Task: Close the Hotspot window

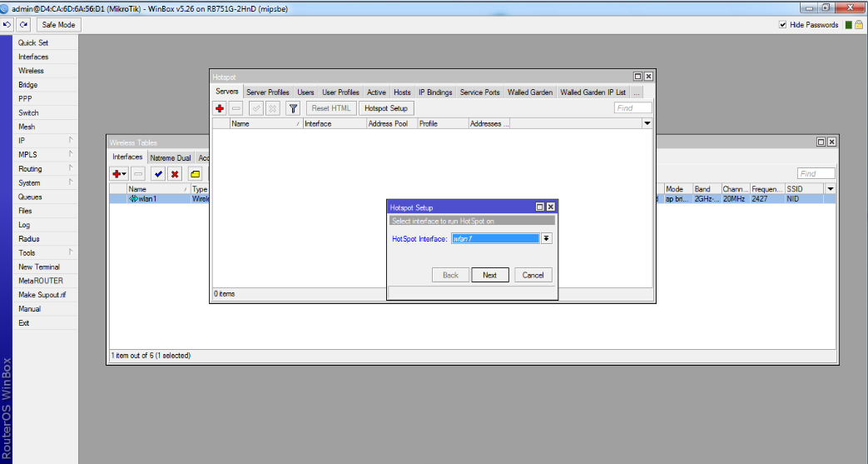Action: (x=649, y=77)
